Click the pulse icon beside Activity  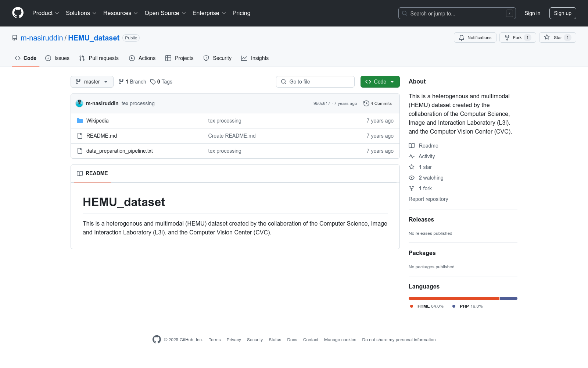tap(412, 156)
